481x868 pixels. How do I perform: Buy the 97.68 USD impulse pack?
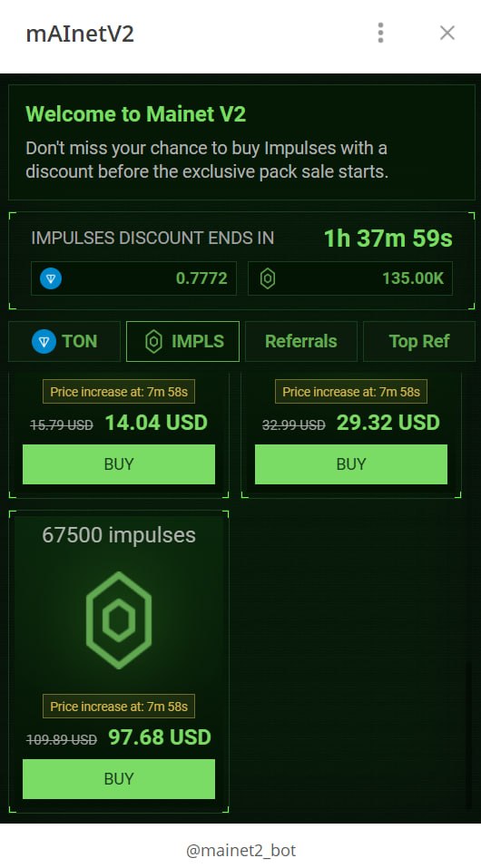[119, 779]
